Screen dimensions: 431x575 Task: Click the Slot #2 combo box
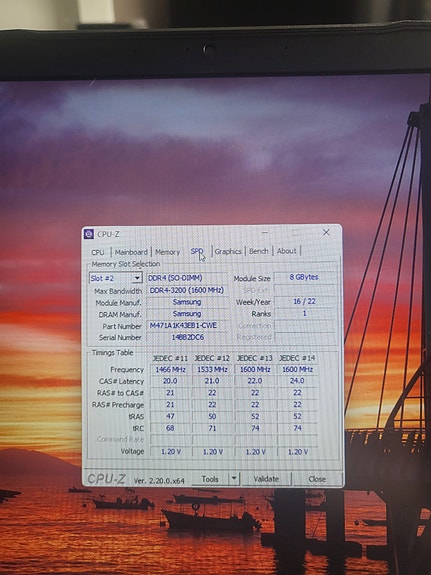coord(115,278)
